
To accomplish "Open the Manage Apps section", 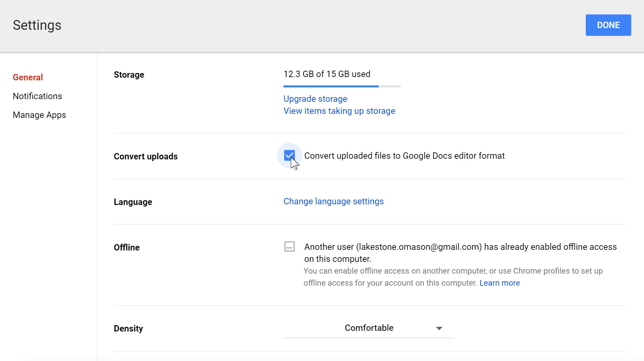I will click(x=39, y=115).
